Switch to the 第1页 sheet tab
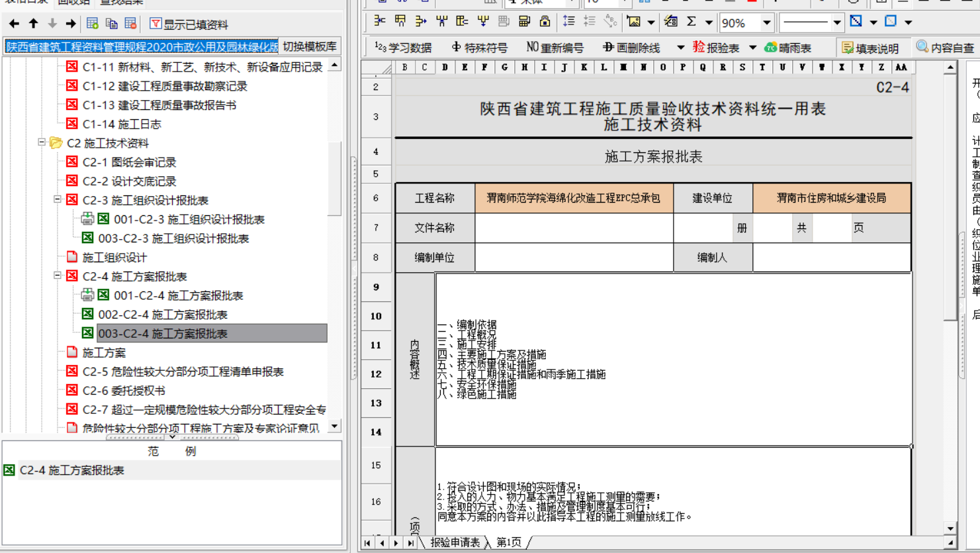This screenshot has width=980, height=553. (508, 542)
